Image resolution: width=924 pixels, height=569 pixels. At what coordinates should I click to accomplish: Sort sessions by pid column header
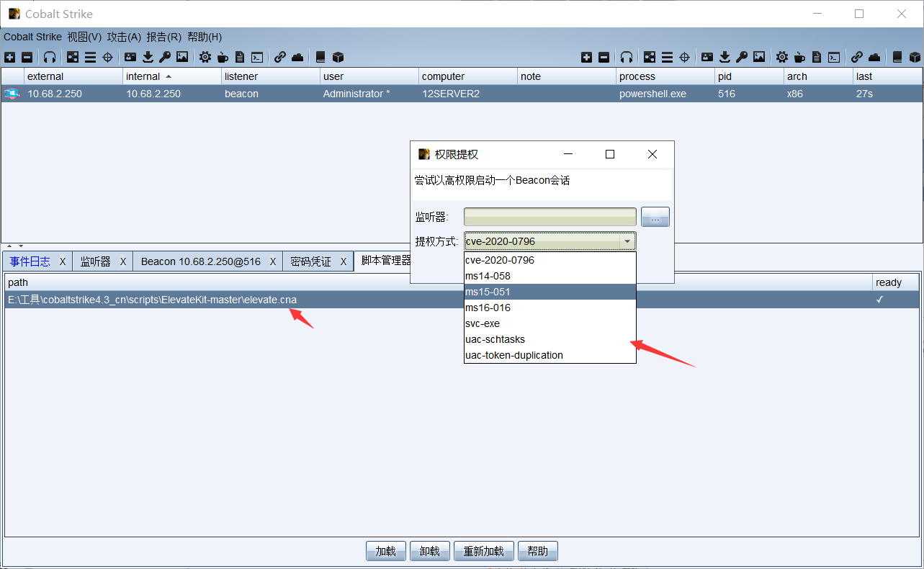(749, 76)
